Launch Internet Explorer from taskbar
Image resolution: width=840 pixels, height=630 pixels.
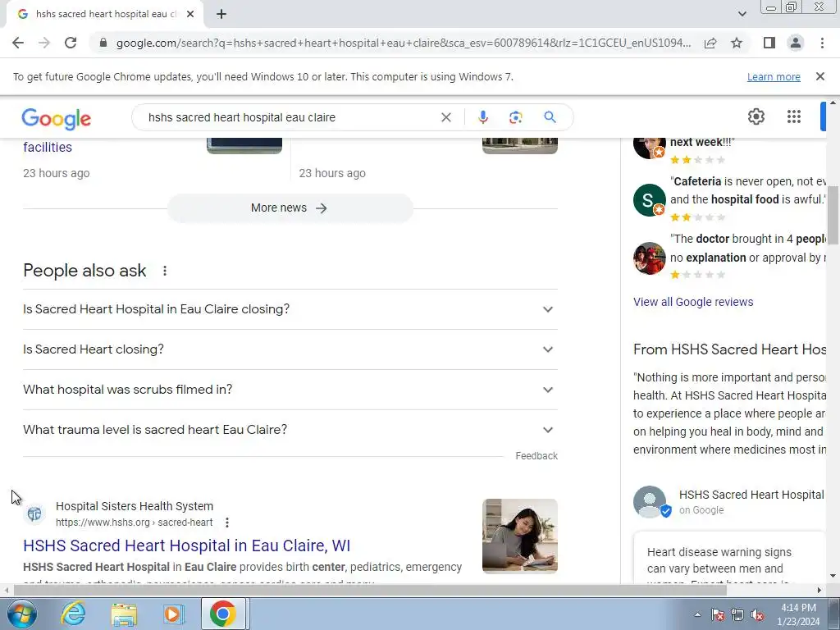(x=73, y=614)
